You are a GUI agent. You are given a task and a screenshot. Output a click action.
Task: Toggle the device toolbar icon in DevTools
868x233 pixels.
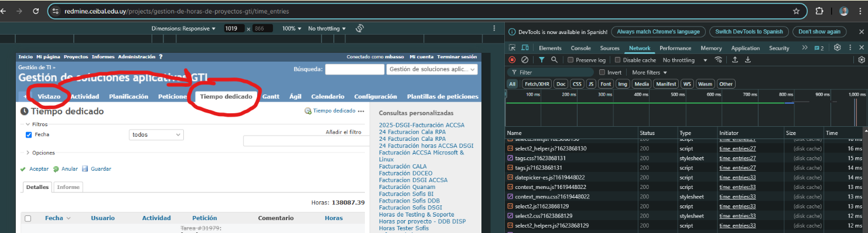tap(525, 48)
